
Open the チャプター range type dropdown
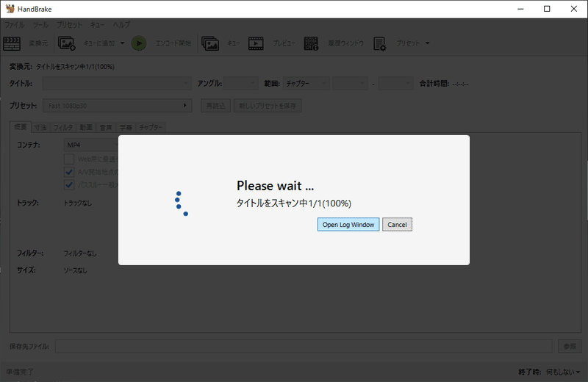(x=306, y=83)
